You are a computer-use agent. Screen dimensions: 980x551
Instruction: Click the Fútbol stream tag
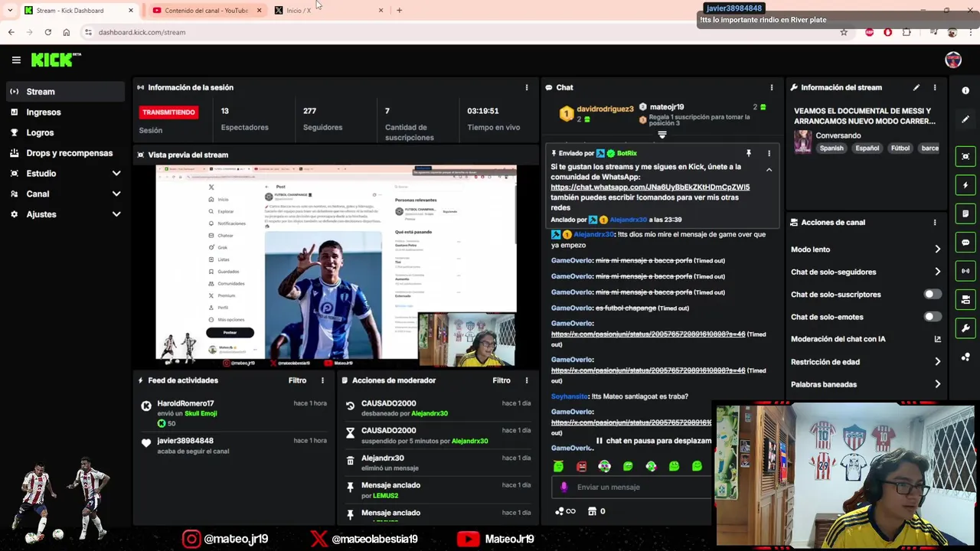900,148
